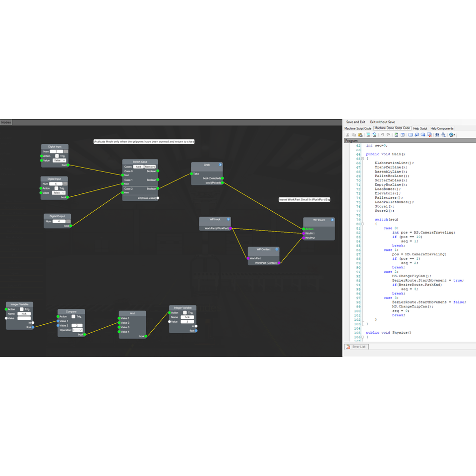476x476 pixels.
Task: Toggle Trig checkbox on Digital Input 3 node
Action: pos(57,156)
